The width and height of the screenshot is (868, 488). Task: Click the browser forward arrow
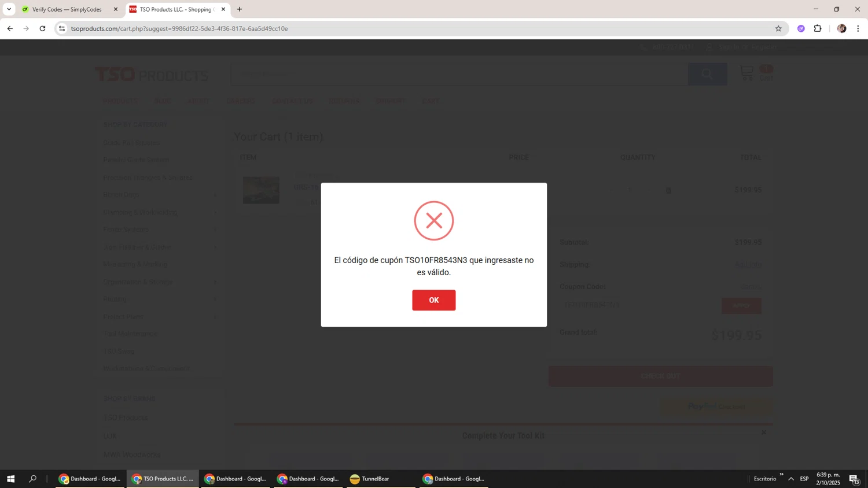pos(26,28)
